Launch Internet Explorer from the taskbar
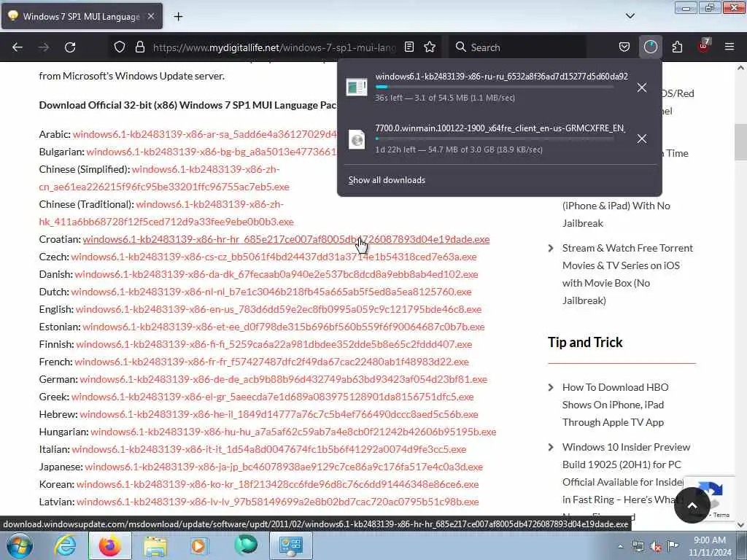Viewport: 747px width, 560px height. (x=65, y=545)
